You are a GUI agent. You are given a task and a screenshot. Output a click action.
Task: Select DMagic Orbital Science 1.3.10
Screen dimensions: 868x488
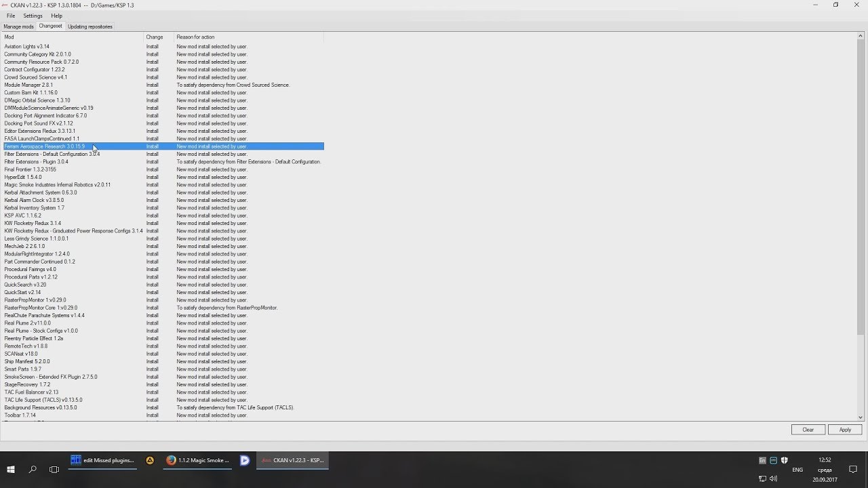click(163, 100)
